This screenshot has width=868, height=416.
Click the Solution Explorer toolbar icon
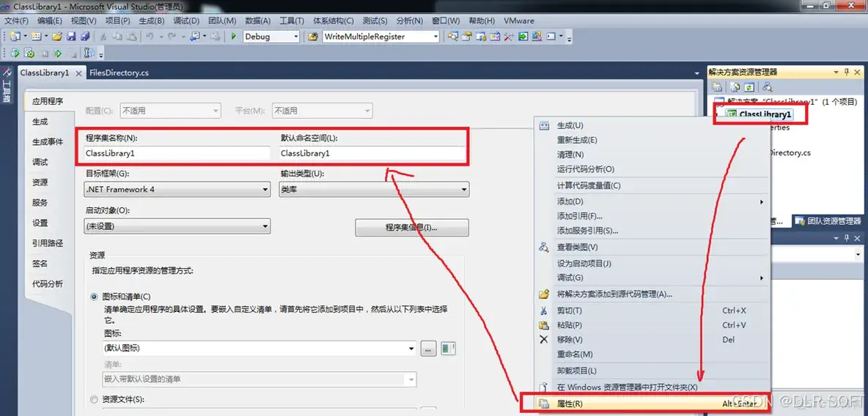coord(453,37)
